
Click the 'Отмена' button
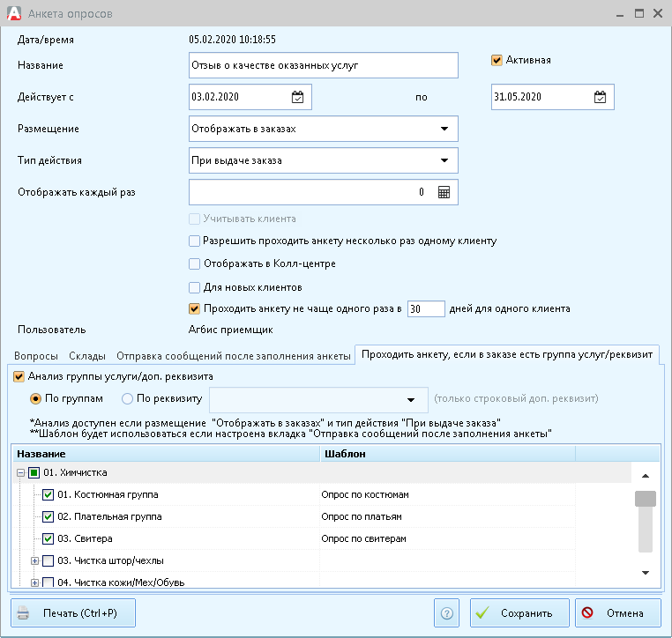click(x=618, y=613)
